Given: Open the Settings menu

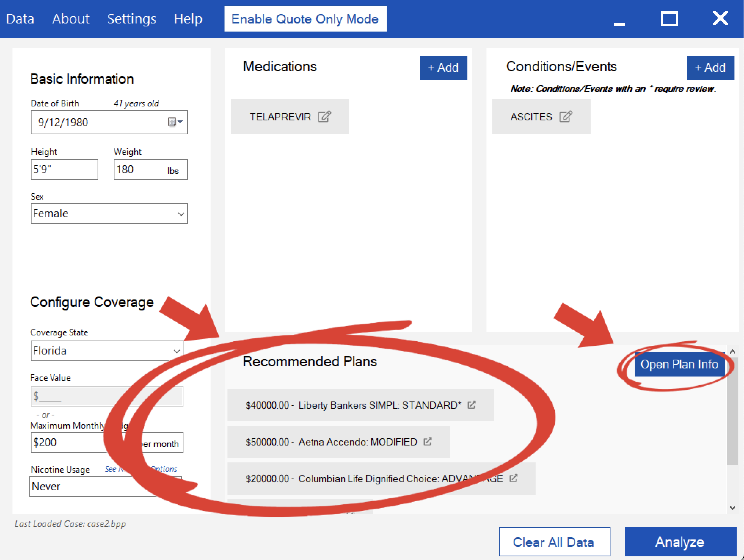Looking at the screenshot, I should click(x=131, y=19).
